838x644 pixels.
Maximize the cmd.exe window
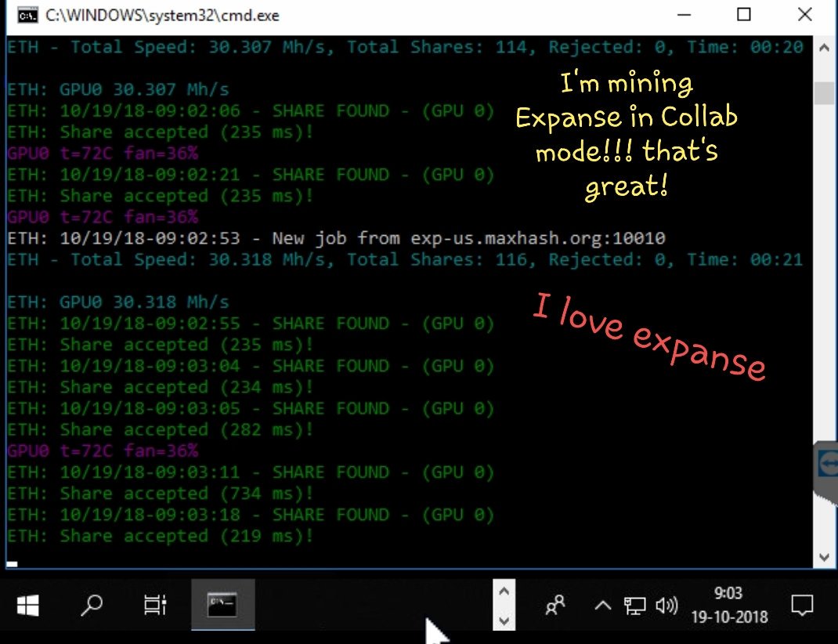click(744, 15)
